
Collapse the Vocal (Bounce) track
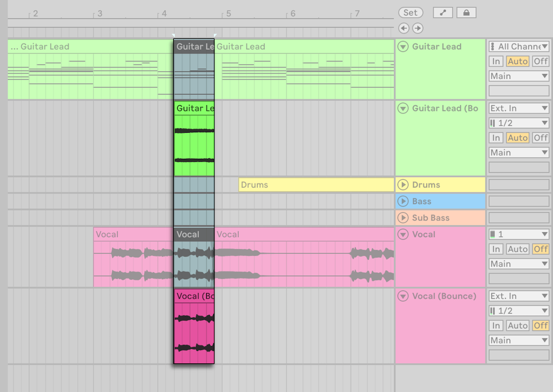point(403,296)
